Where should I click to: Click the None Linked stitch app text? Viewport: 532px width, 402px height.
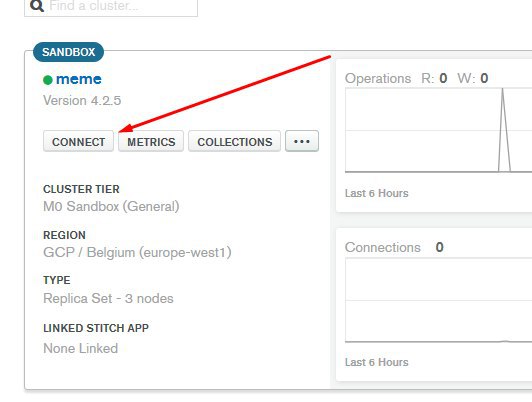tap(81, 348)
